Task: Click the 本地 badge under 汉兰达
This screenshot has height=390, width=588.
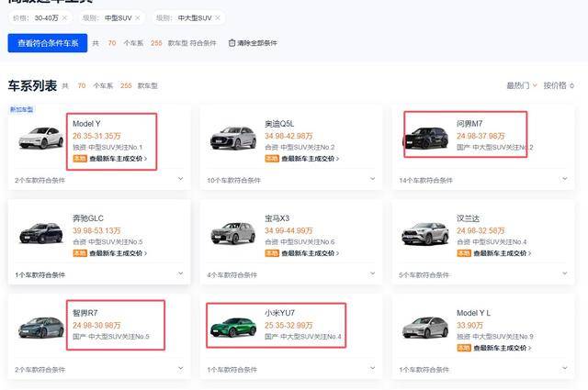Action: click(464, 253)
